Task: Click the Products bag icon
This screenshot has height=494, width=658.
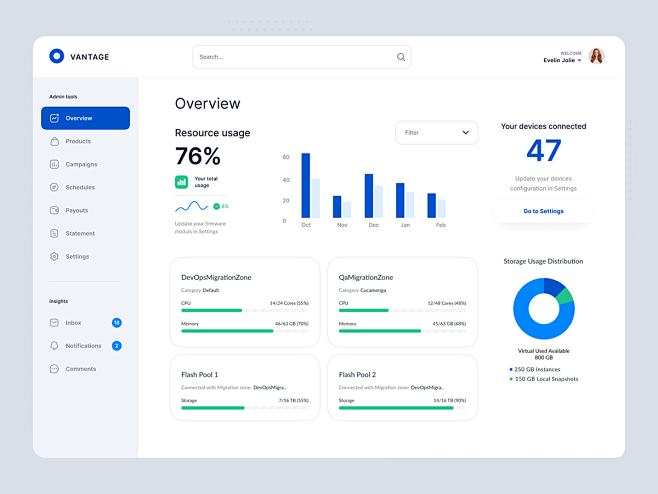Action: click(54, 141)
